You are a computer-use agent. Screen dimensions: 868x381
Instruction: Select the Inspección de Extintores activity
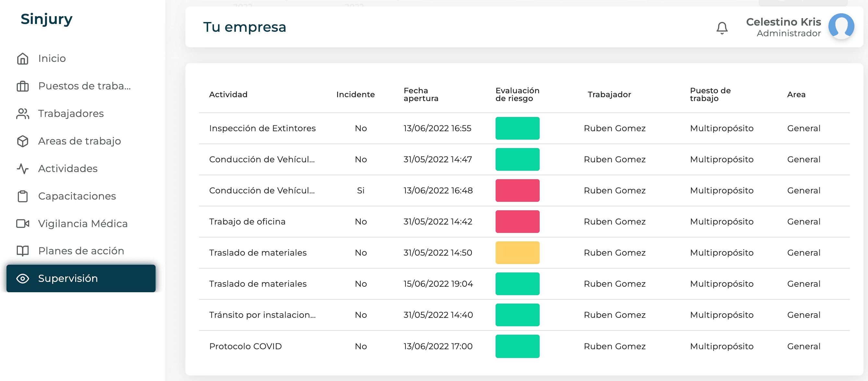(262, 128)
